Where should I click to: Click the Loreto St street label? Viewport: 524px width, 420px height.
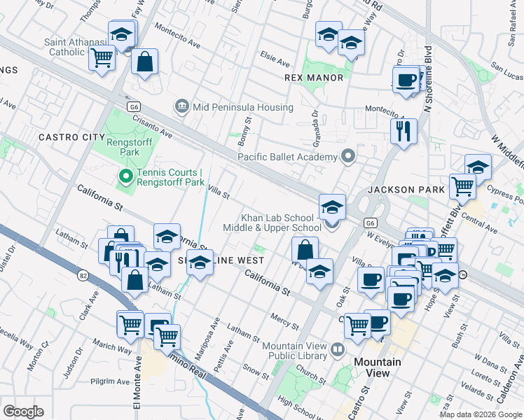coord(486,377)
